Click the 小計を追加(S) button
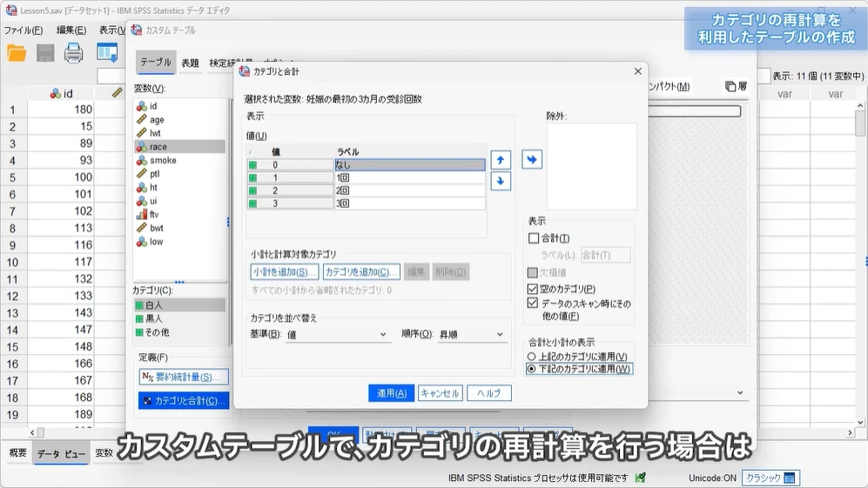This screenshot has width=868, height=488. click(x=285, y=272)
